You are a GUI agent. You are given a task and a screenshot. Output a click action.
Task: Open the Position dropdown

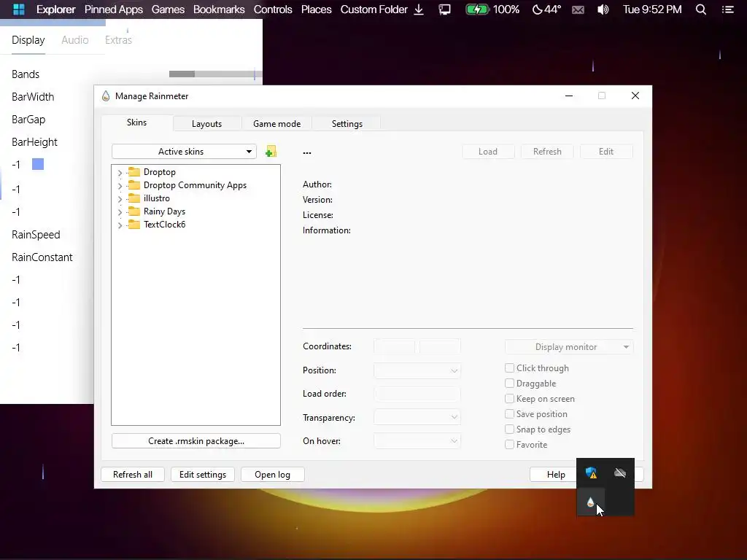coord(417,370)
